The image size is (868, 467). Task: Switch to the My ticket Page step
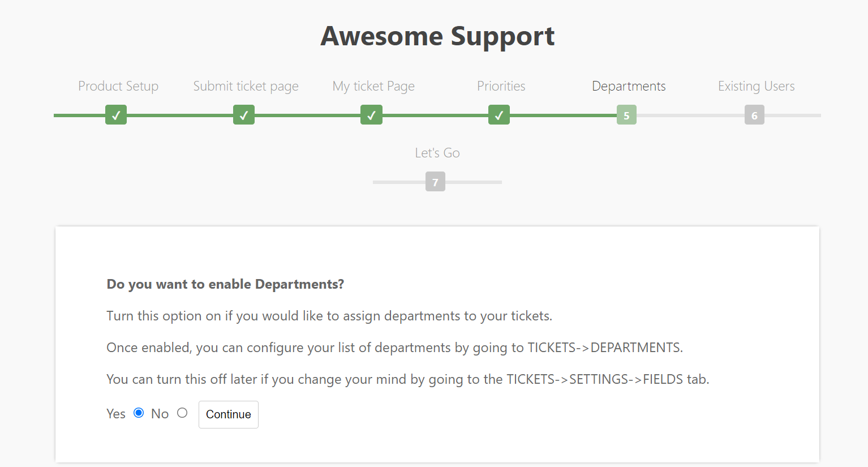pyautogui.click(x=373, y=86)
